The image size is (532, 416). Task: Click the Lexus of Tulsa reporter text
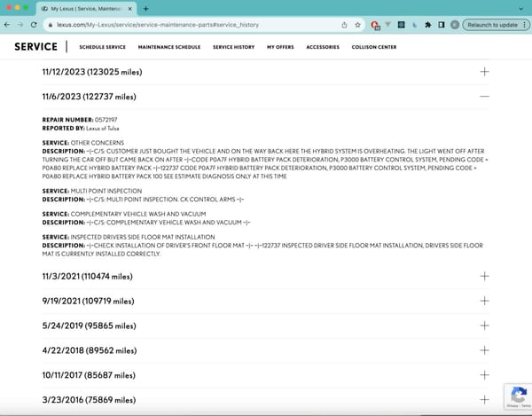[x=103, y=129]
